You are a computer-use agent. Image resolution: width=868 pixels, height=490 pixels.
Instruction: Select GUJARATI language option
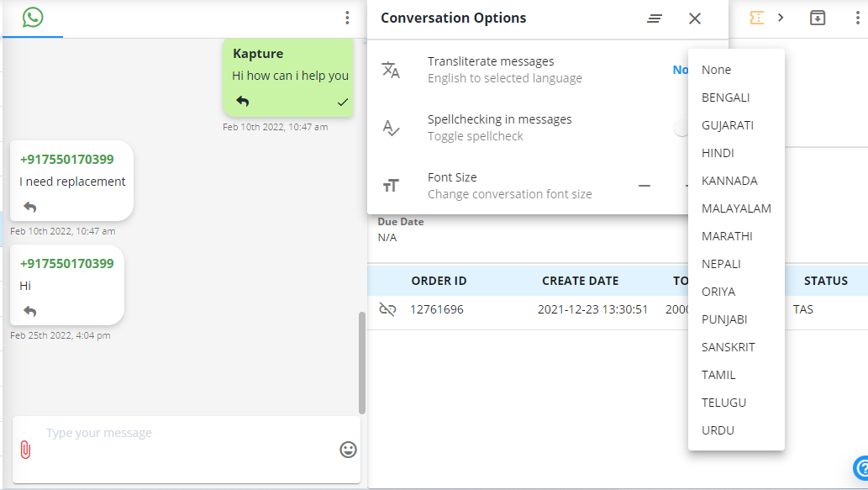point(736,125)
